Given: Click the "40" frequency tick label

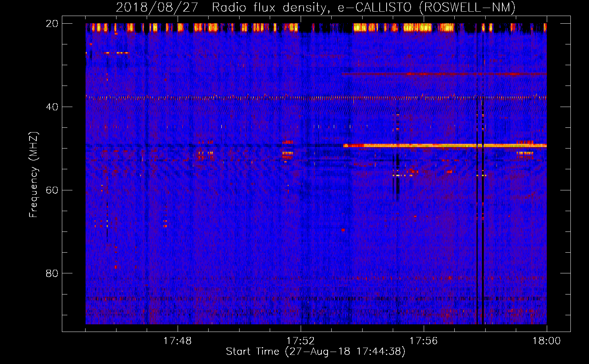Looking at the screenshot, I should coord(52,107).
